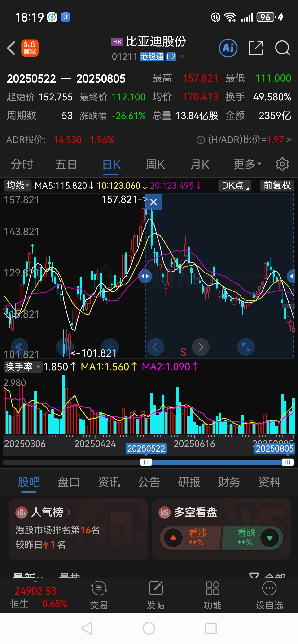The width and height of the screenshot is (298, 644).
Task: Open the 盘口 tab
Action: (x=69, y=482)
